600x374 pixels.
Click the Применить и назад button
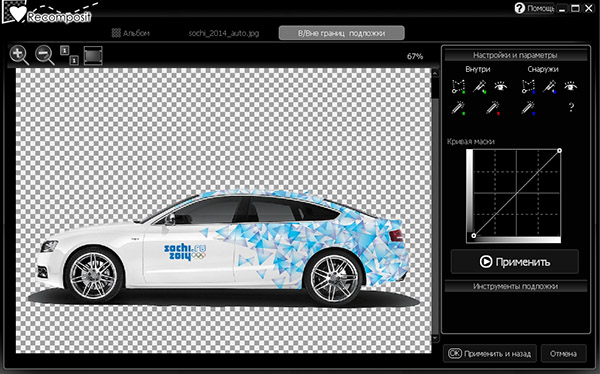[490, 353]
